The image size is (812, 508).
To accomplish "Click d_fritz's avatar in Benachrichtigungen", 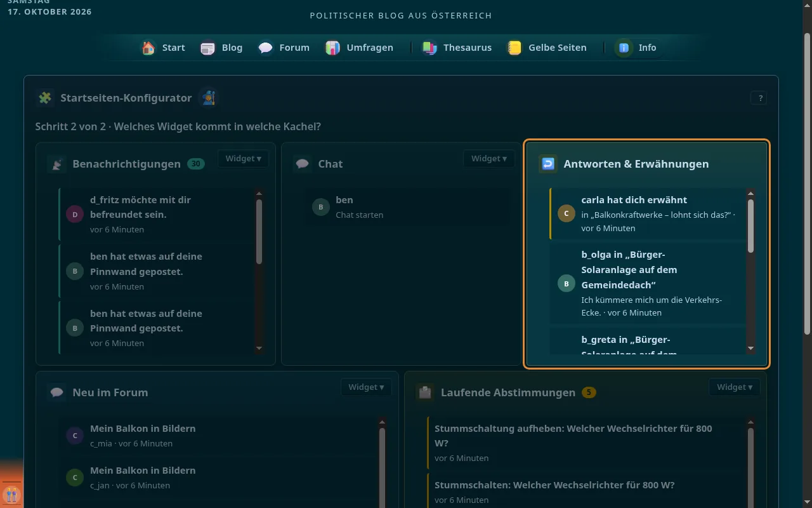I will [75, 215].
